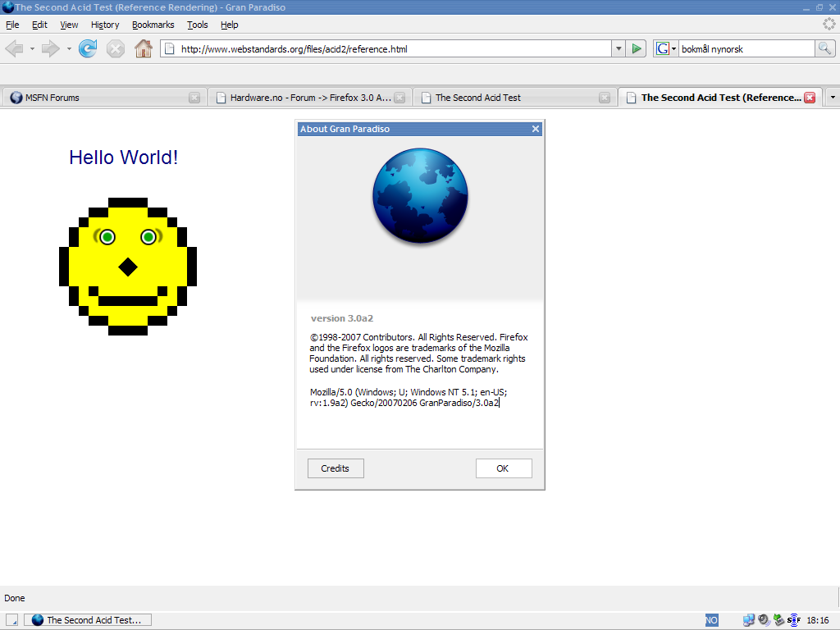Click the search box containing bokmål nynorsk
840x630 pixels.
746,48
